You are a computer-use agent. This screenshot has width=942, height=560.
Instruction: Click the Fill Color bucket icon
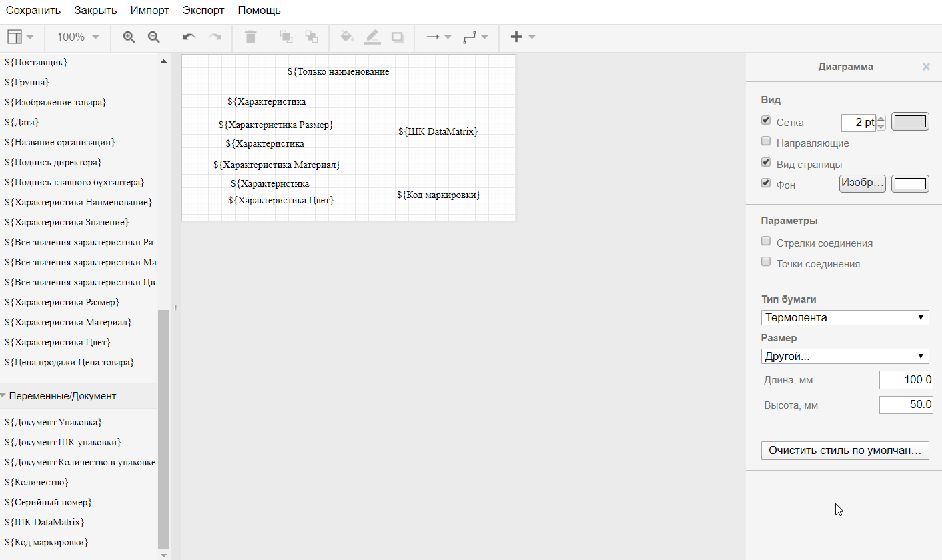coord(346,37)
